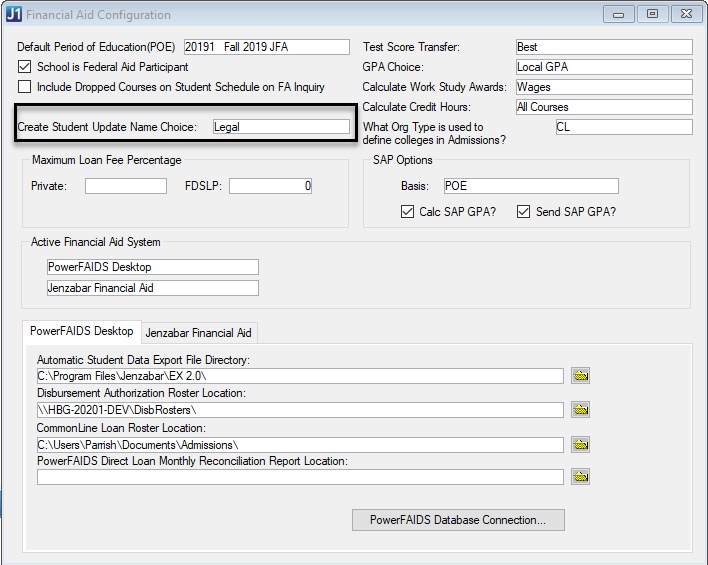The width and height of the screenshot is (708, 565).
Task: Click the SAP Options Basis field
Action: (x=530, y=186)
